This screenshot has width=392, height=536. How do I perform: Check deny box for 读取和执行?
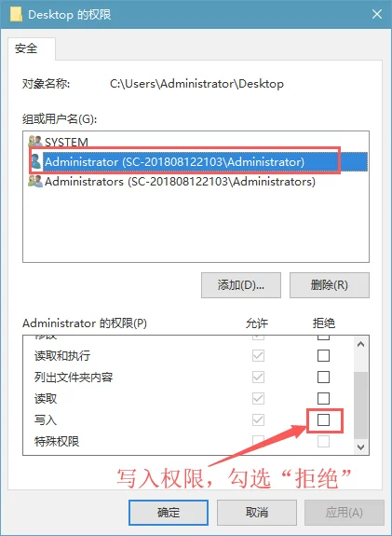point(323,355)
